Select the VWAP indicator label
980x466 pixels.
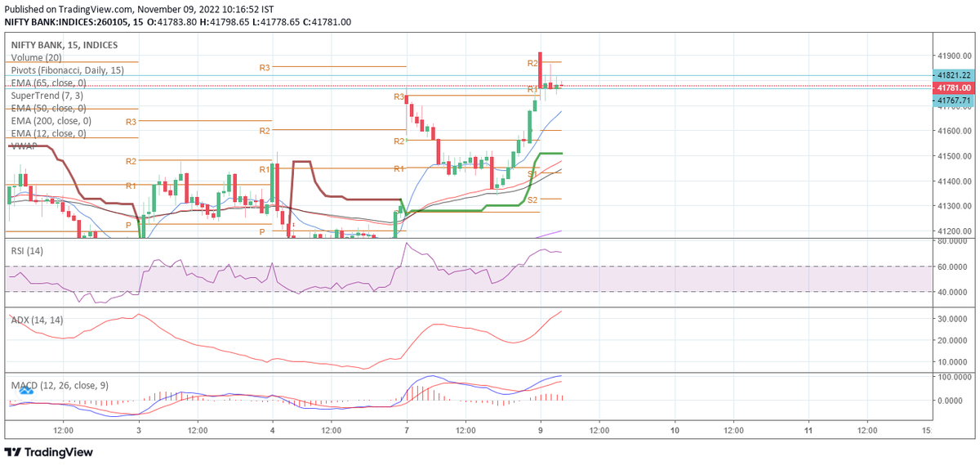[x=23, y=146]
